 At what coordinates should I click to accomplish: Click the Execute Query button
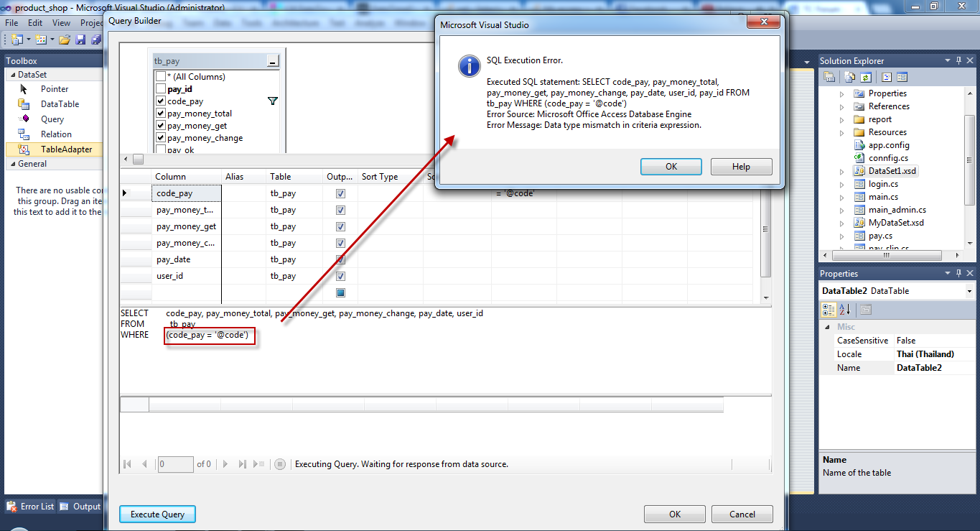point(157,514)
